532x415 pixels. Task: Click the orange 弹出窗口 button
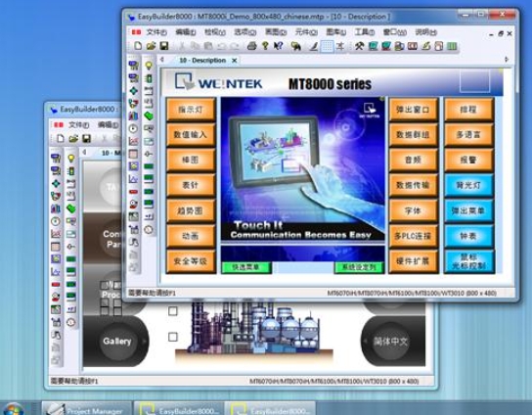pyautogui.click(x=413, y=110)
